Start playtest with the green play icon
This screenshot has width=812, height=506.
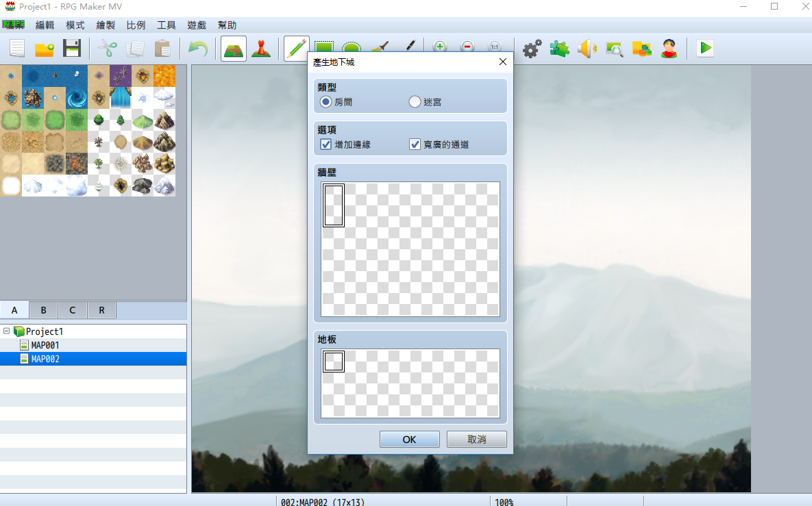pos(705,48)
